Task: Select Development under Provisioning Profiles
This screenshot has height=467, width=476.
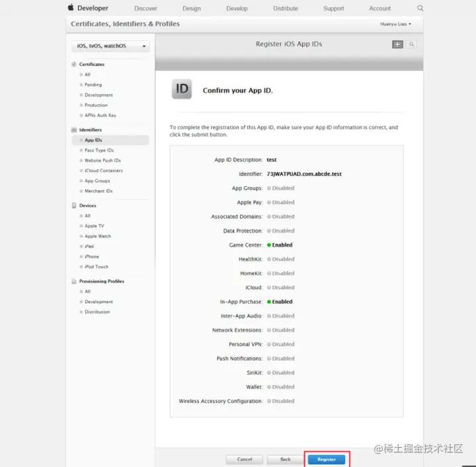Action: tap(99, 302)
